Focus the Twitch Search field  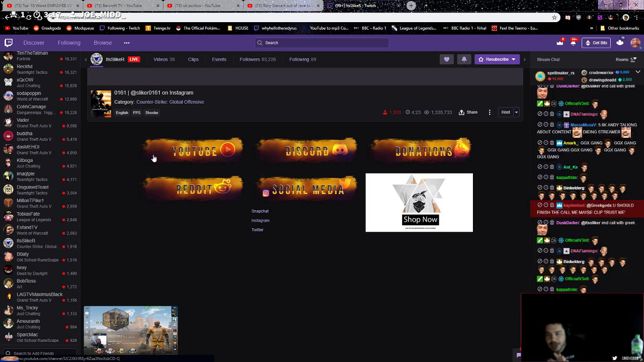[x=322, y=43]
